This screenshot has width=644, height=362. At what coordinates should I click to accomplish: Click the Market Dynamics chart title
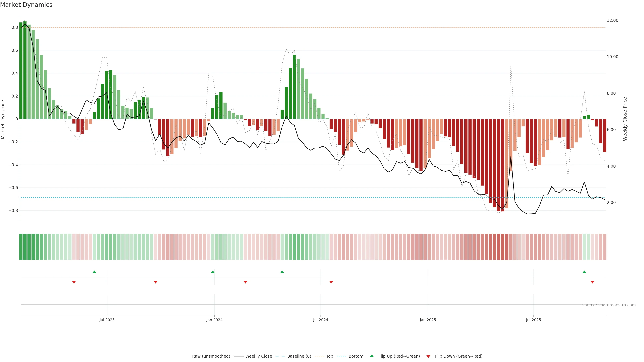[26, 5]
